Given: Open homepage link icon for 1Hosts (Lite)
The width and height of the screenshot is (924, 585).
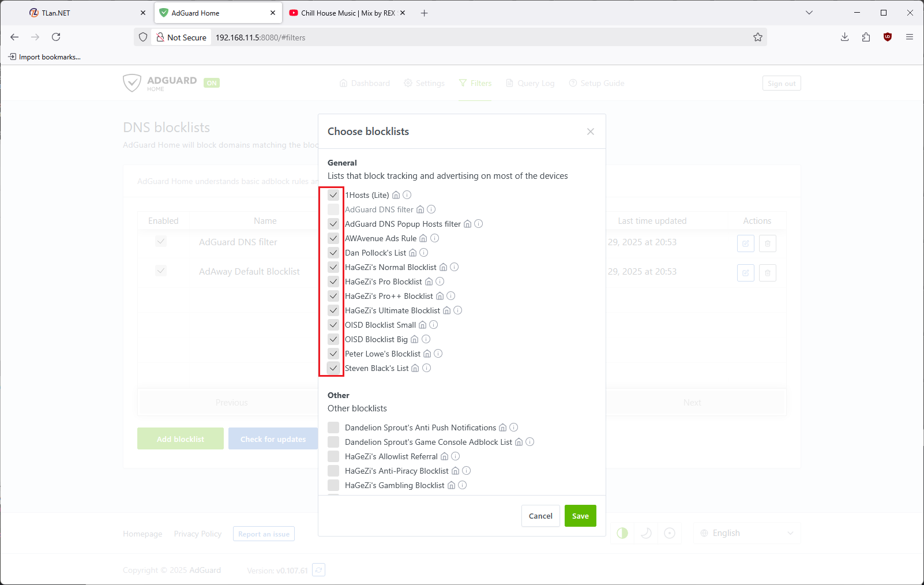Looking at the screenshot, I should point(396,195).
